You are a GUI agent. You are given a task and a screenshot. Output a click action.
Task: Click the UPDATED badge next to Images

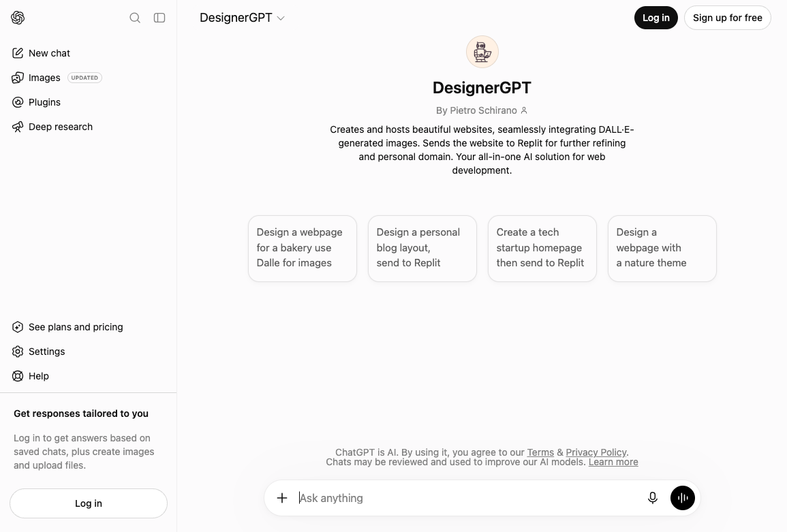[84, 78]
